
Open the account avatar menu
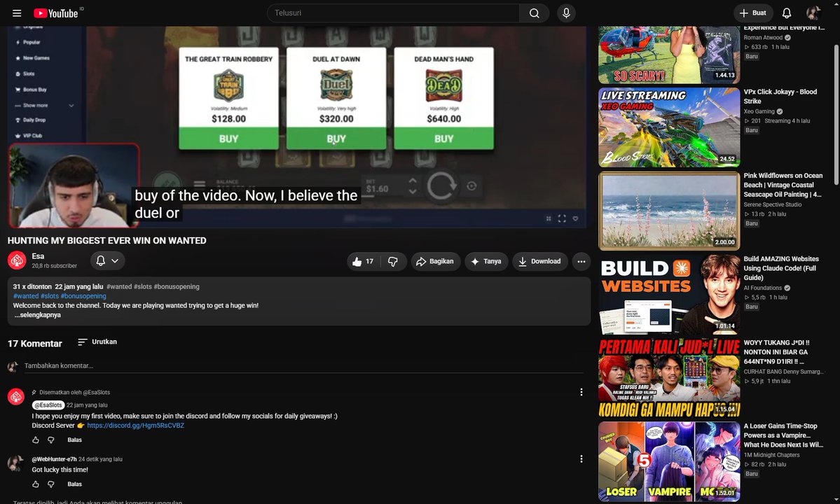(x=813, y=13)
